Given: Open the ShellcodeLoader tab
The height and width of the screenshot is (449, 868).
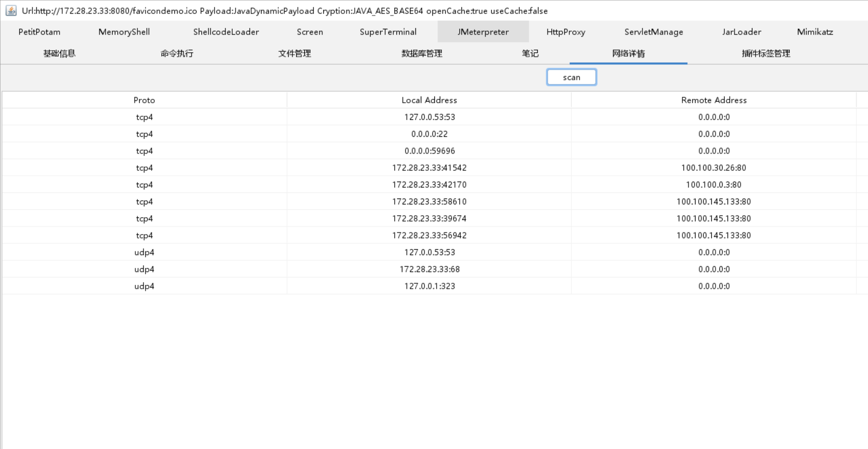Looking at the screenshot, I should pos(226,32).
